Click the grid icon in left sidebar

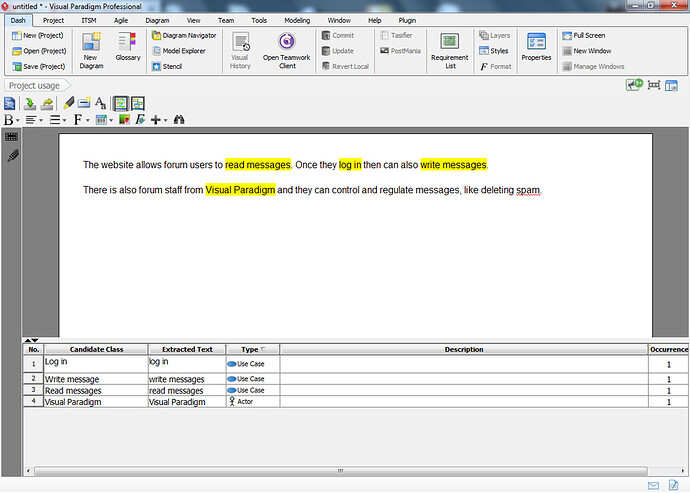tap(11, 137)
